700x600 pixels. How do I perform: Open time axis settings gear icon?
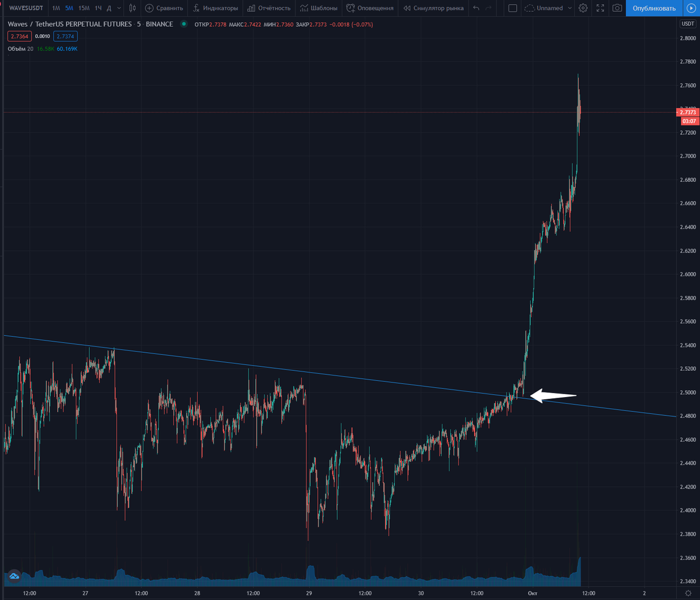tap(688, 593)
